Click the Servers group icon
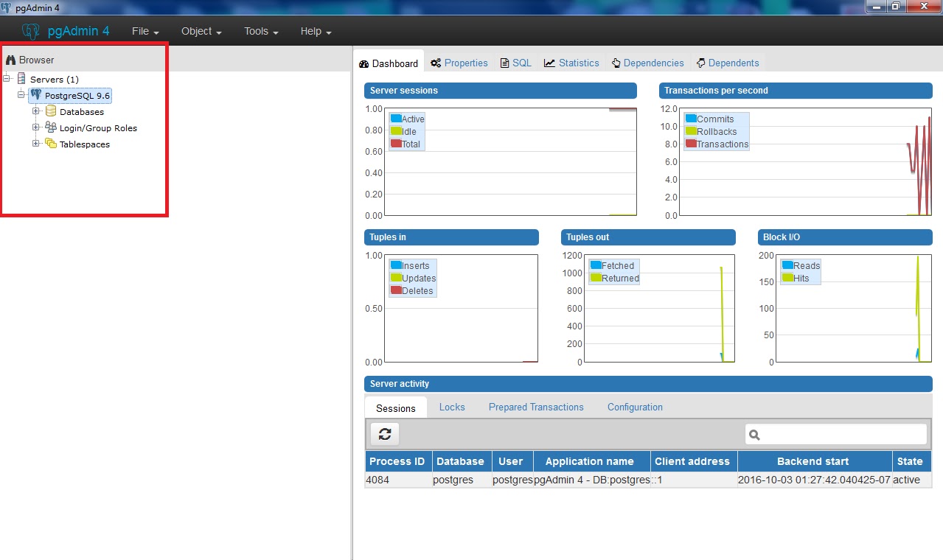Viewport: 943px width, 560px height. coord(21,79)
